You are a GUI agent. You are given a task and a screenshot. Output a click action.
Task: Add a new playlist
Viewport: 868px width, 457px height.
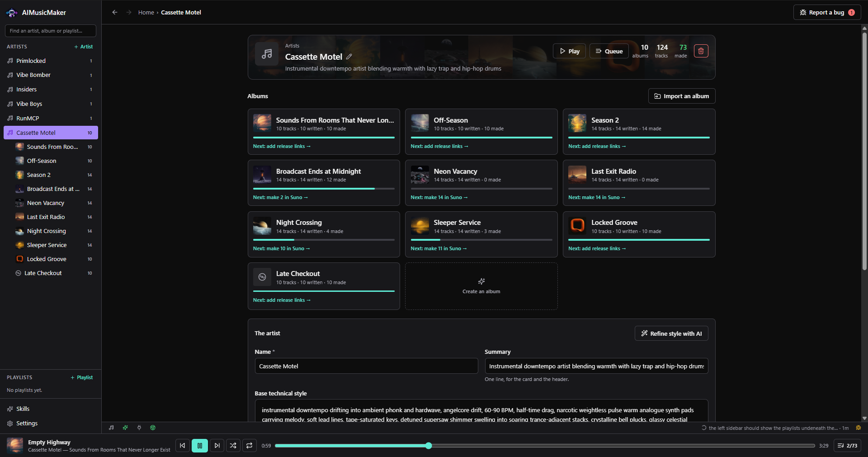pyautogui.click(x=82, y=377)
